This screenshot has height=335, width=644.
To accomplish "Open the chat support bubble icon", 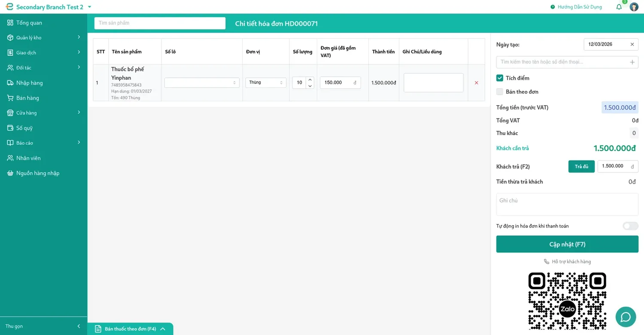I will click(626, 317).
